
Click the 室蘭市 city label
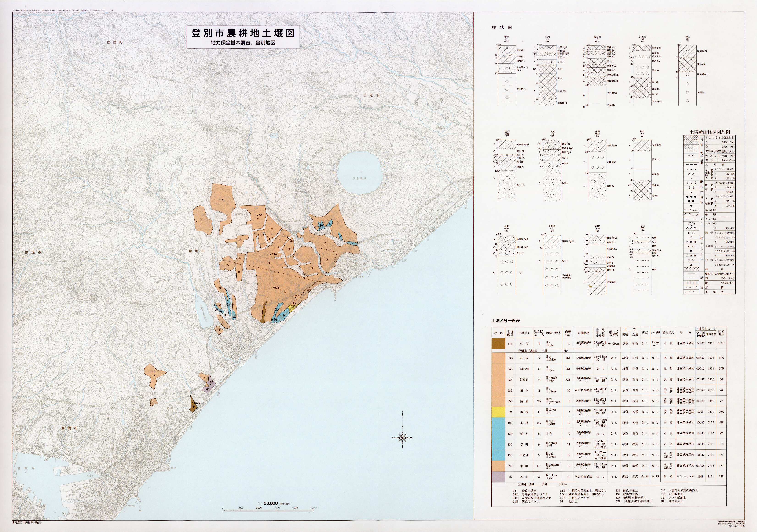[70, 428]
